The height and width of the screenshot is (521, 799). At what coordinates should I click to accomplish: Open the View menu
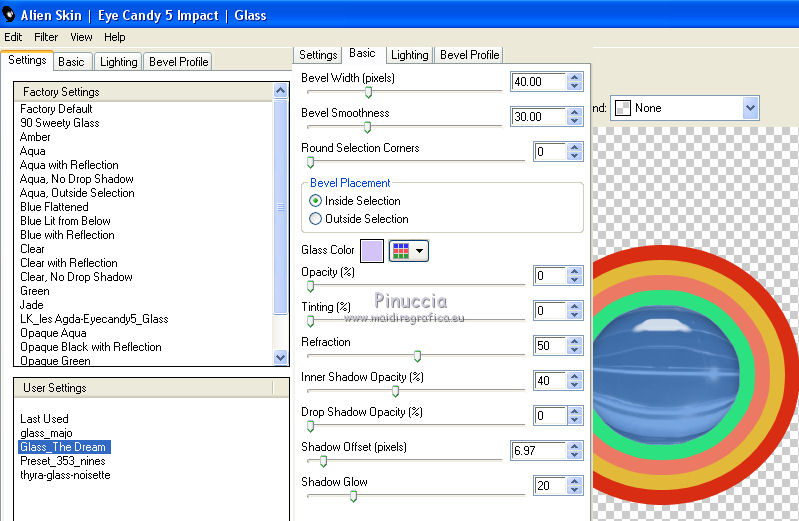(x=81, y=37)
